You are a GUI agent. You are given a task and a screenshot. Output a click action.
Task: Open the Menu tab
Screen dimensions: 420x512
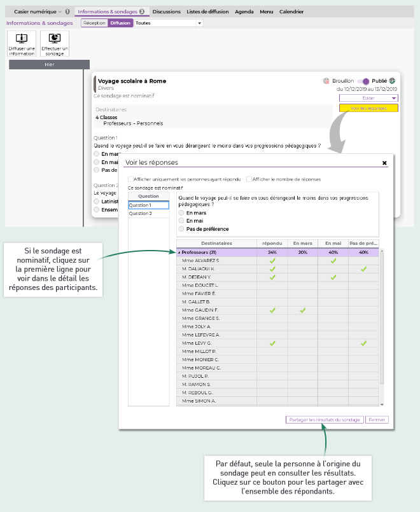point(266,11)
